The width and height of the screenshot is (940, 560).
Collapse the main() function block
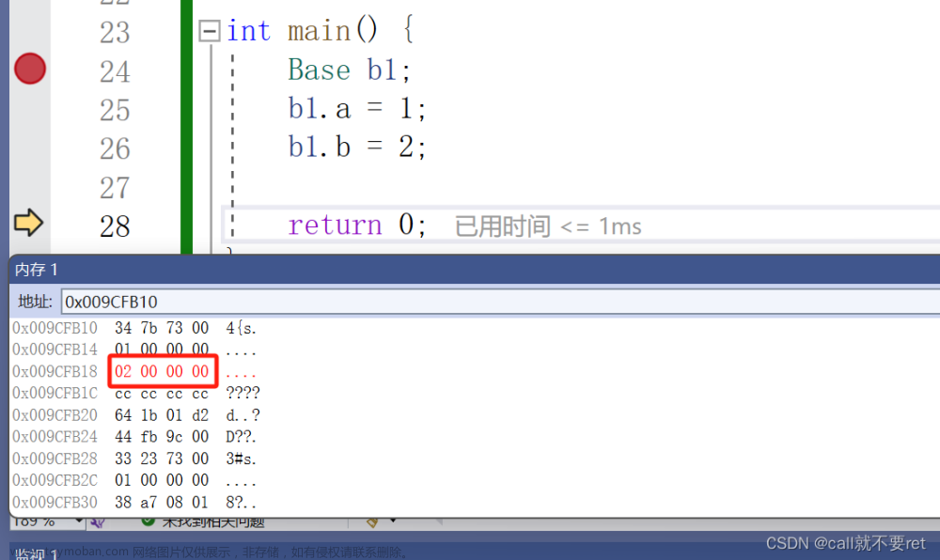(x=210, y=31)
